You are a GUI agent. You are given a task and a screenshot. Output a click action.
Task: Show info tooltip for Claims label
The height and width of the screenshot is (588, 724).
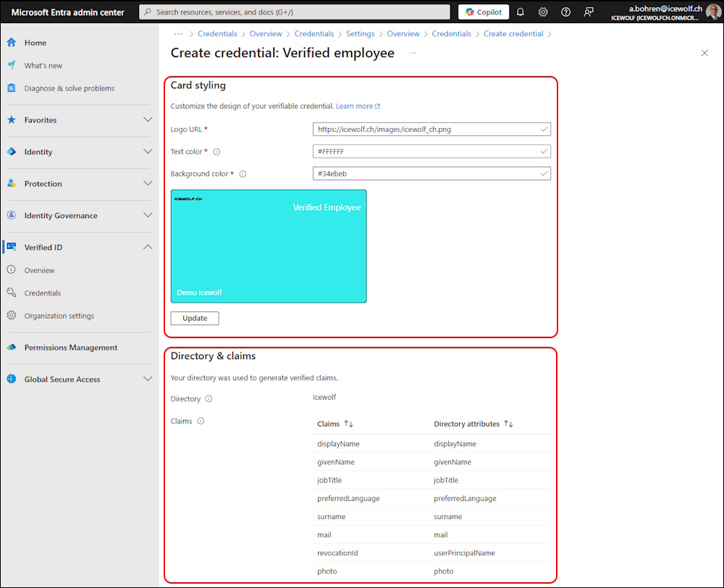click(201, 421)
